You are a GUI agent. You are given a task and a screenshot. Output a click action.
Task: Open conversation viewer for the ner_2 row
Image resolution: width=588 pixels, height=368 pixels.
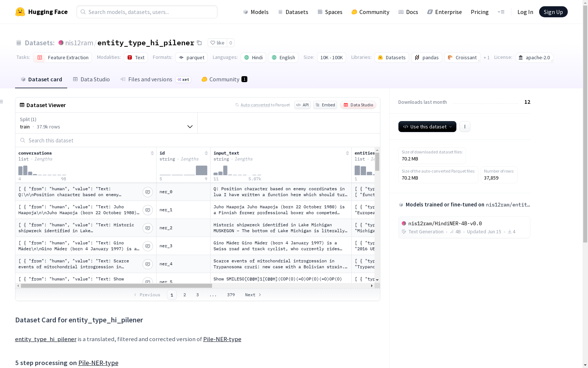click(148, 228)
